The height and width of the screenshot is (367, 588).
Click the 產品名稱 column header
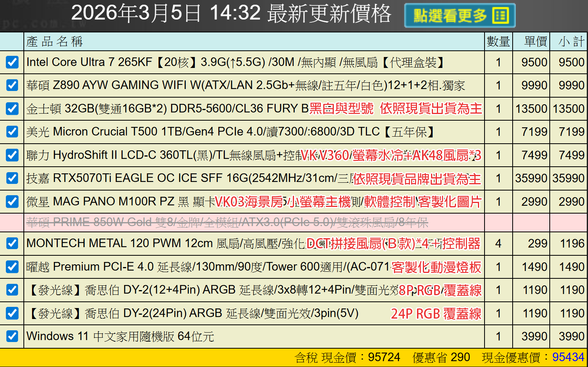55,41
